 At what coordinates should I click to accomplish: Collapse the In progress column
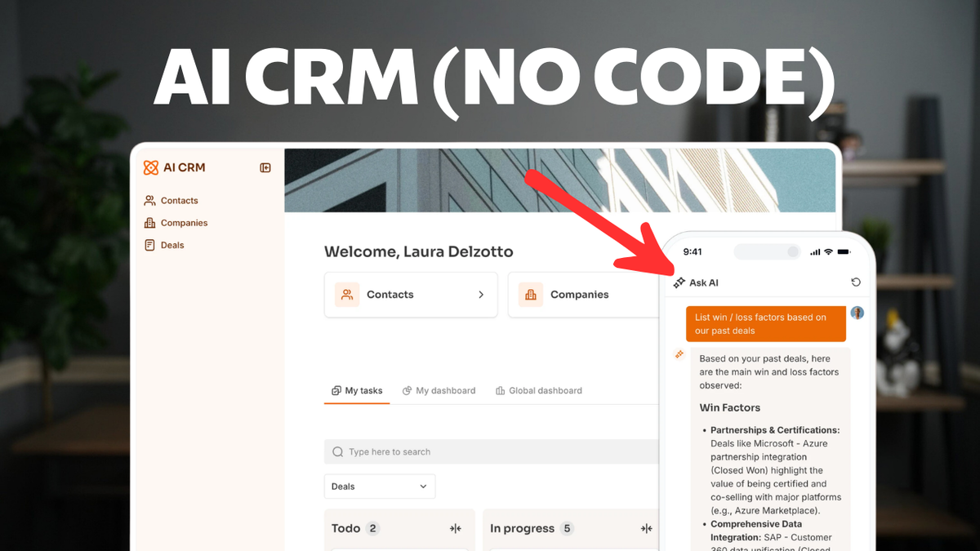click(647, 529)
